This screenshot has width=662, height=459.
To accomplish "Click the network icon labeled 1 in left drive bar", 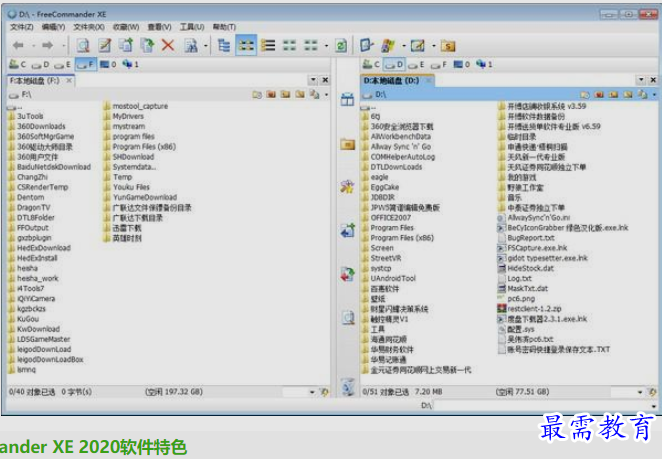I will [130, 65].
